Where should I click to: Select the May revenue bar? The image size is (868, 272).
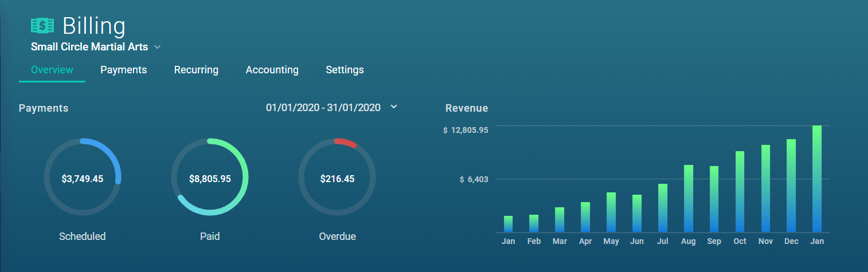[611, 212]
